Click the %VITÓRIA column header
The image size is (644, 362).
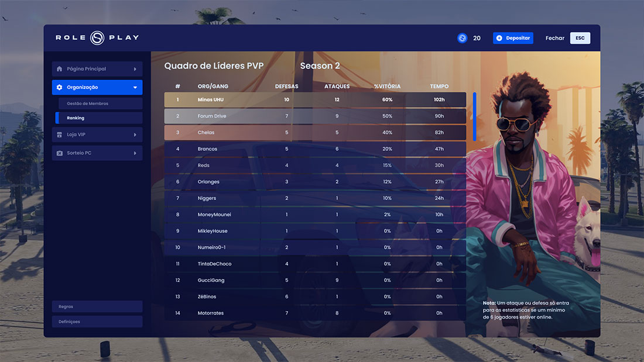387,87
